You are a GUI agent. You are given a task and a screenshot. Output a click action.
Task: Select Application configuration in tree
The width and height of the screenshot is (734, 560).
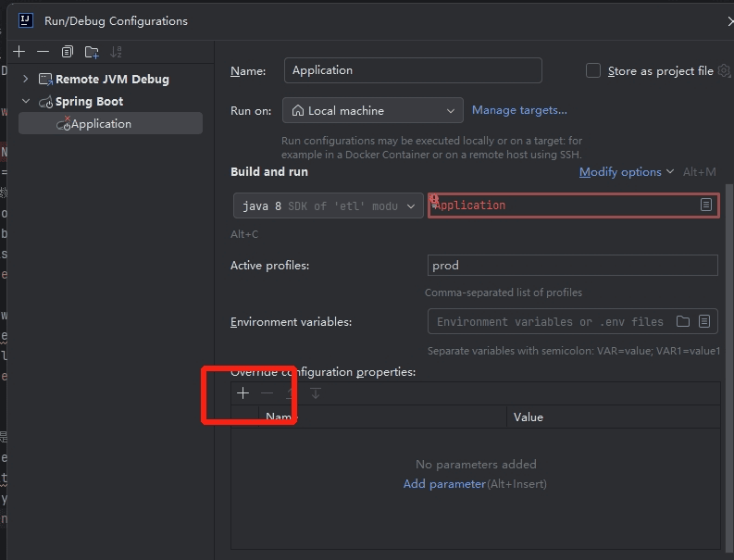tap(100, 124)
